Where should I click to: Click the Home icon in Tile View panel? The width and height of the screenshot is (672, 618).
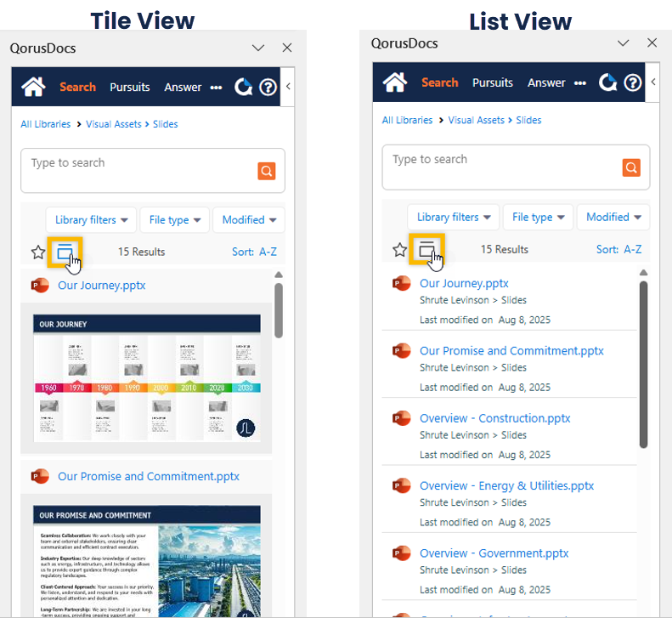point(33,87)
